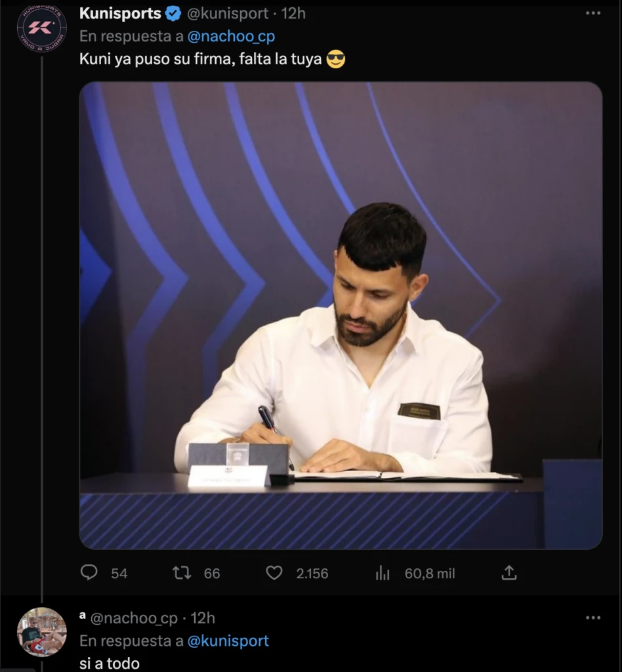Open the 12h timestamp on Kunisports tweet
Viewport: 622px width, 672px height.
click(x=293, y=13)
